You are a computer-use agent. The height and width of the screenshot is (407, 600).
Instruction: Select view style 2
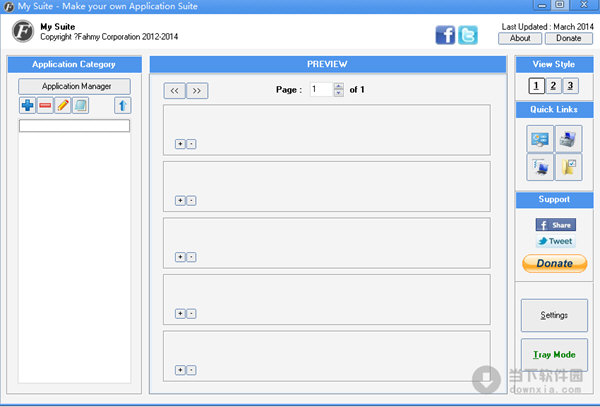pyautogui.click(x=553, y=86)
